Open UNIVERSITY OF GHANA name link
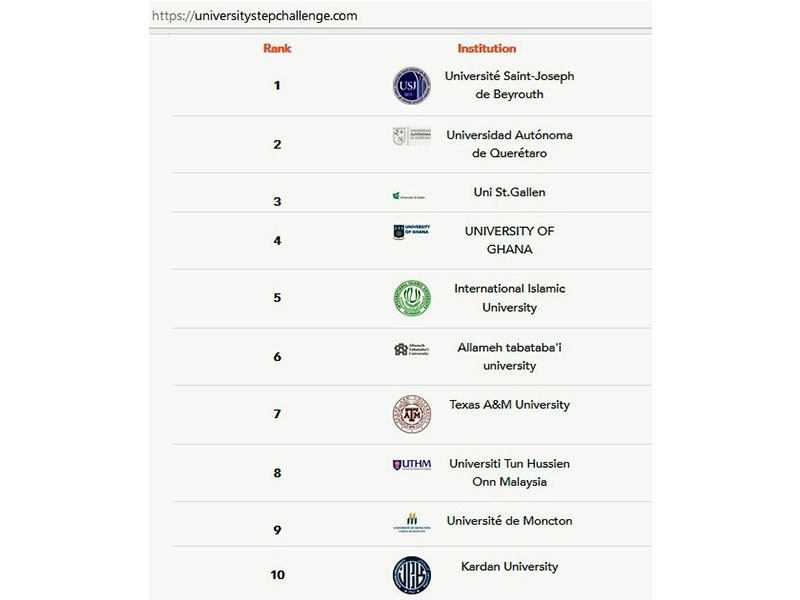Screen dimensions: 800x600 click(x=509, y=240)
